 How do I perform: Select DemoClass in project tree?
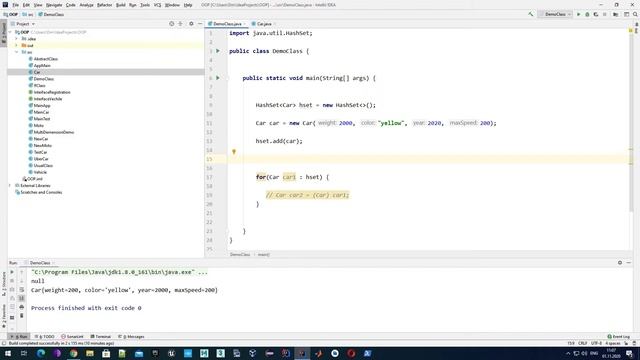(x=44, y=79)
